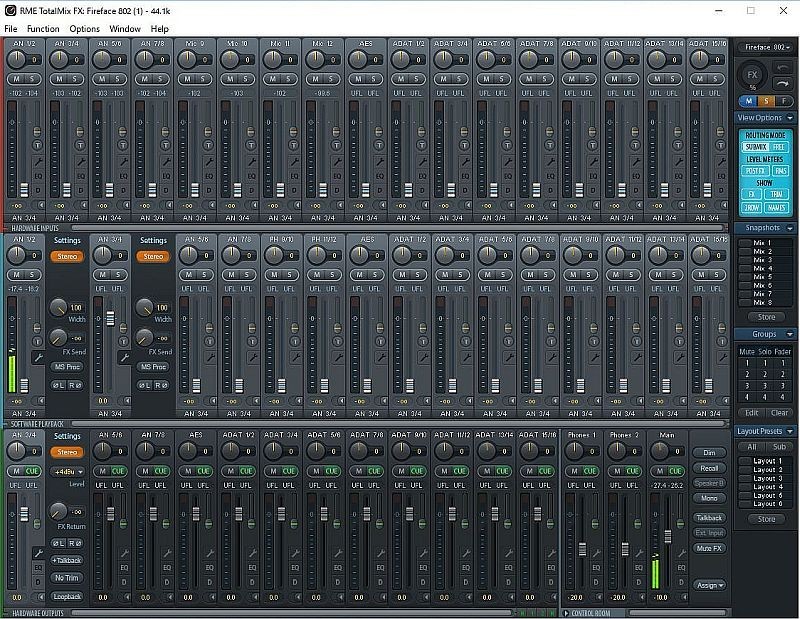Open the Window menu
The image size is (800, 619).
(124, 29)
